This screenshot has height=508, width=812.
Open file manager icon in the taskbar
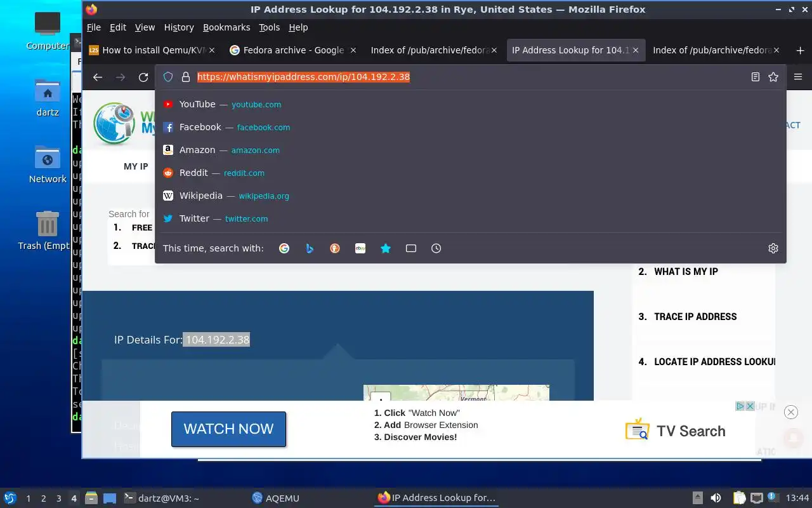coord(91,498)
